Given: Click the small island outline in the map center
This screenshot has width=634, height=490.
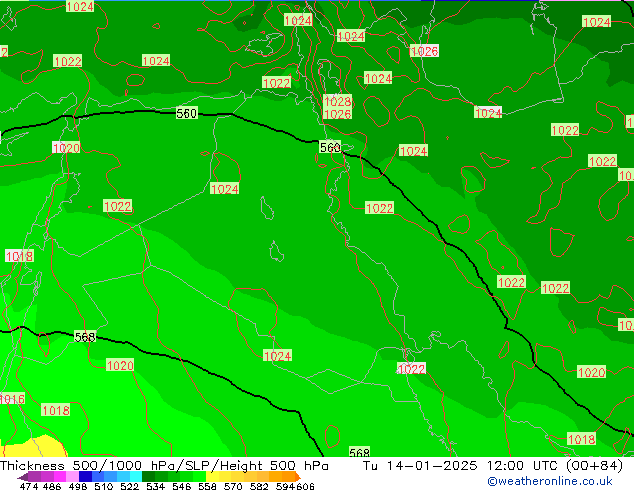Looking at the screenshot, I should pyautogui.click(x=266, y=208).
